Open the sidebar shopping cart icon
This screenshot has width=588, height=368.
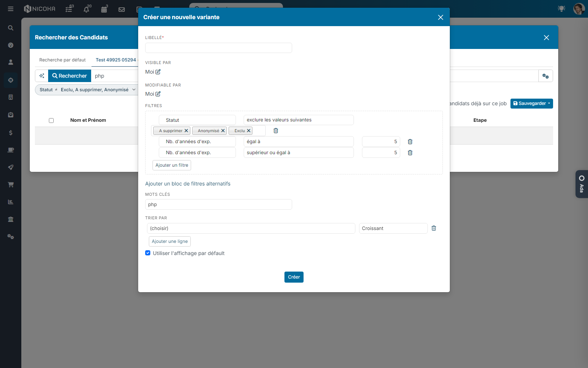[11, 184]
